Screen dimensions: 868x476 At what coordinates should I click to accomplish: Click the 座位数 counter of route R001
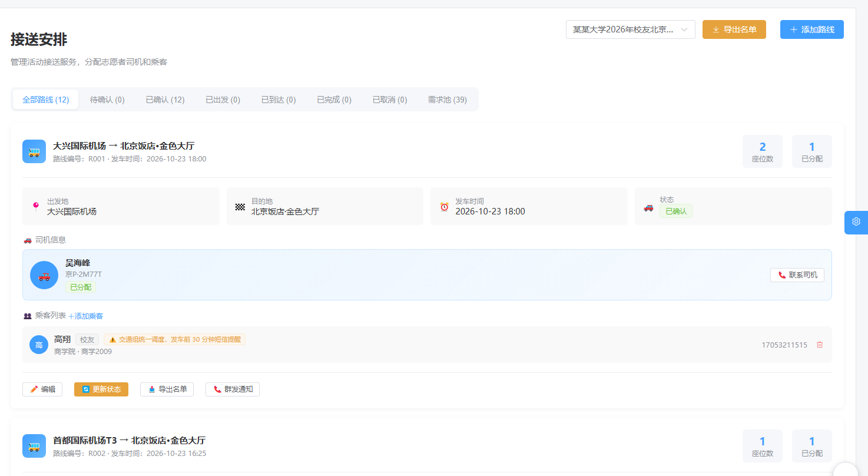tap(763, 151)
